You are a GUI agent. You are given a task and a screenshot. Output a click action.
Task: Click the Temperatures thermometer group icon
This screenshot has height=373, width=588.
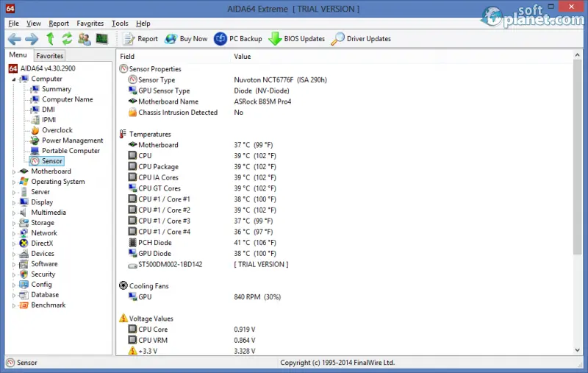pos(123,134)
